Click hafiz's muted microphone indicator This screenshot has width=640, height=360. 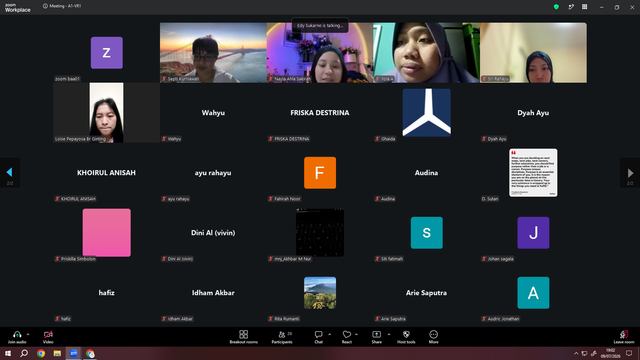tap(57, 319)
